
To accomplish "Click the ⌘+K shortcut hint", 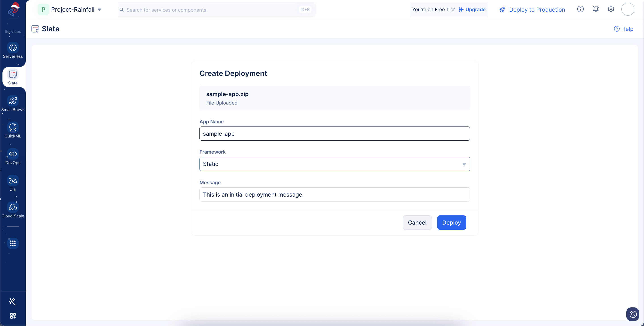I will tap(305, 9).
